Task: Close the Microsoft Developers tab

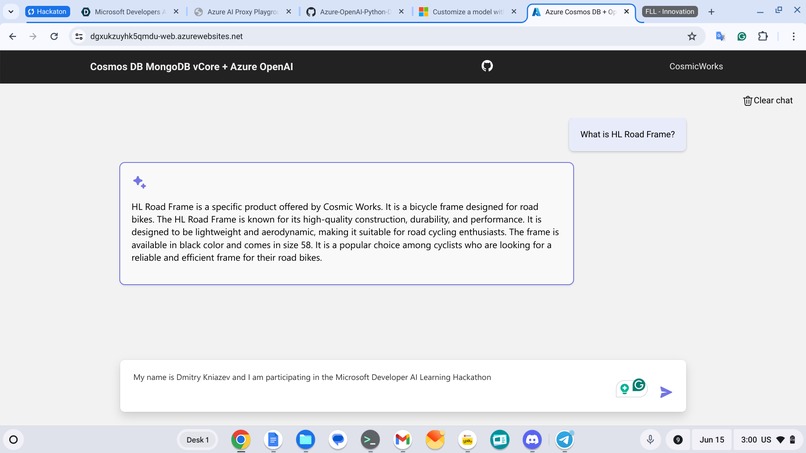Action: (176, 11)
